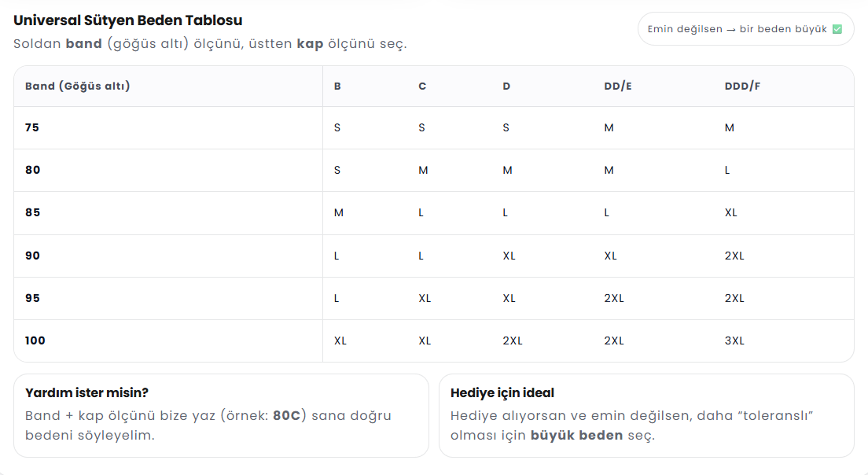The height and width of the screenshot is (475, 868).
Task: Click the 'Universal Sütyen Beden Tablosu' heading
Action: point(128,20)
